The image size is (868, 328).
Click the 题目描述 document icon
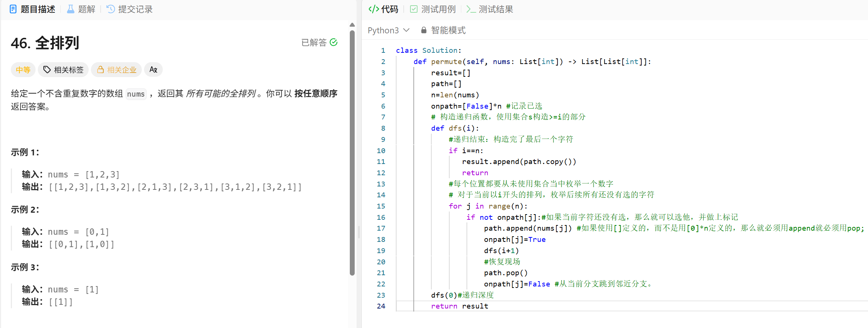(13, 9)
